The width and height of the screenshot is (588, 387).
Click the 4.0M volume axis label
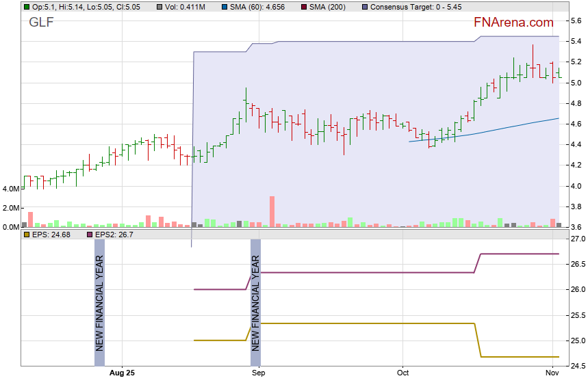click(12, 189)
